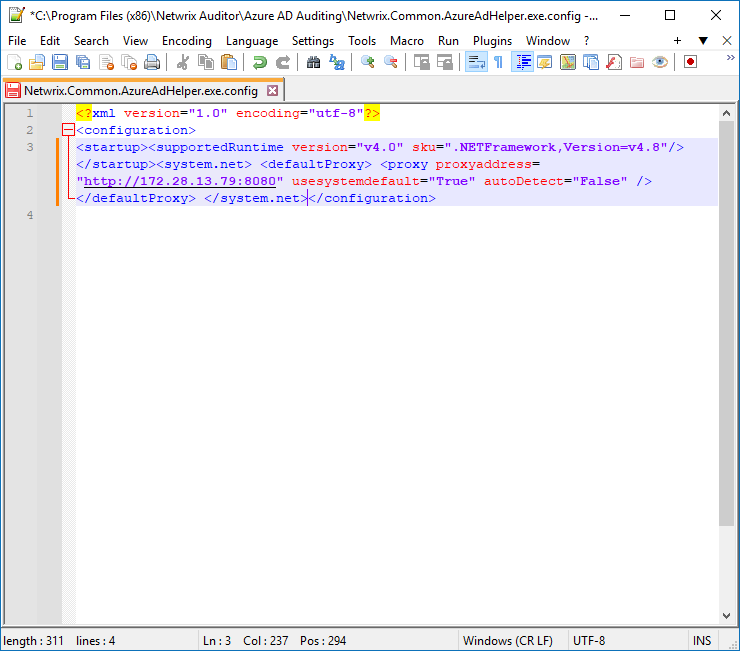Open the Document Map icon
The height and width of the screenshot is (651, 740).
click(x=568, y=62)
